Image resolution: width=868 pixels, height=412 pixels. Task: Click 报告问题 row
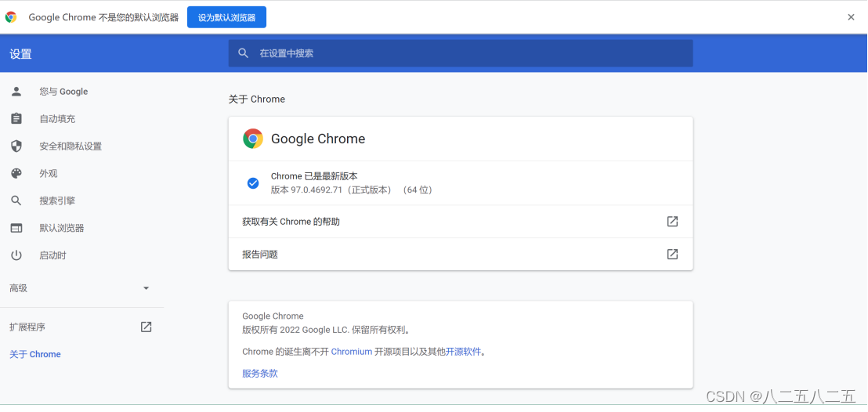(x=461, y=255)
